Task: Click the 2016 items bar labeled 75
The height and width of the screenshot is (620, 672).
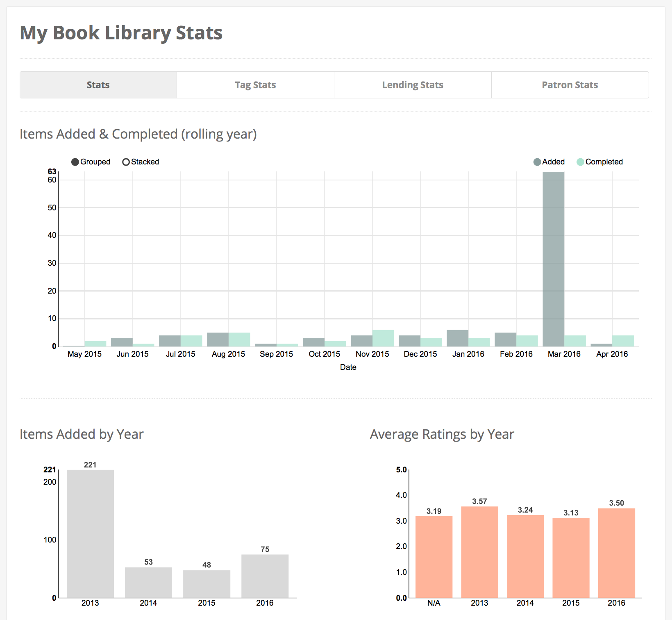Action: click(x=265, y=576)
